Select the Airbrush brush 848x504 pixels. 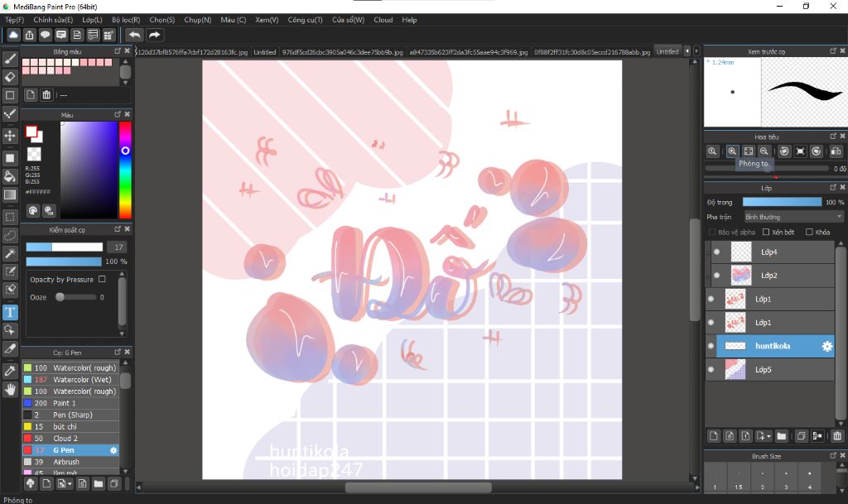point(70,462)
